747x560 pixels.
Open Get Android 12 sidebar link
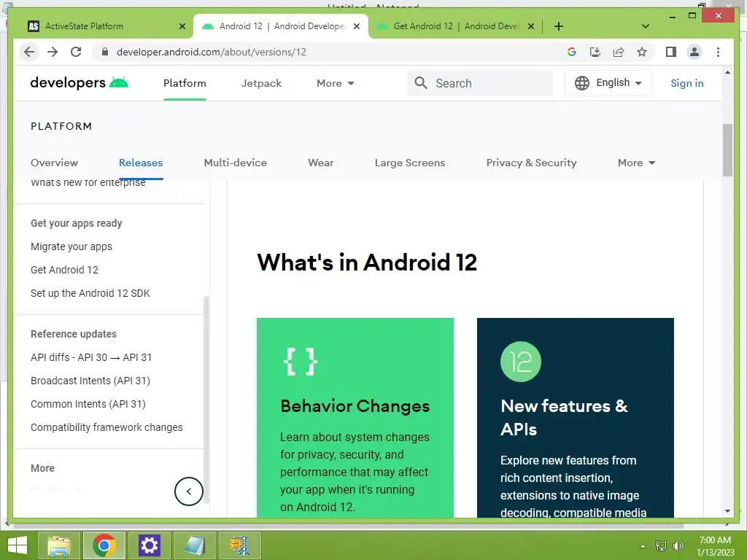64,270
